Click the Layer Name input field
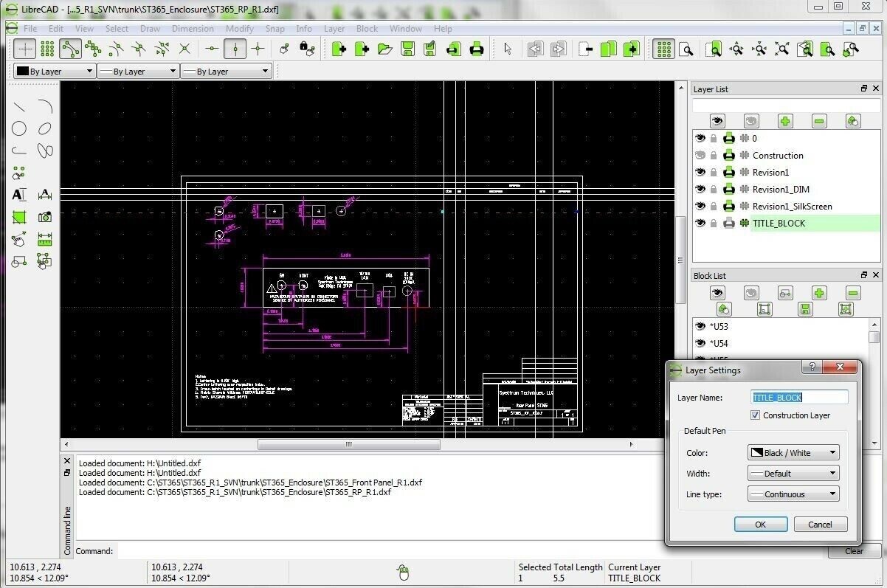The image size is (887, 588). [x=799, y=397]
